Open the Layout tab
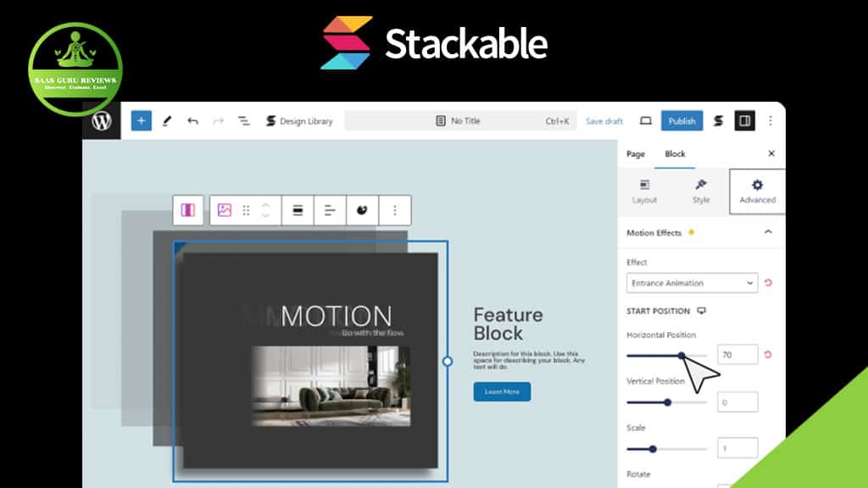The width and height of the screenshot is (868, 488). (x=644, y=192)
